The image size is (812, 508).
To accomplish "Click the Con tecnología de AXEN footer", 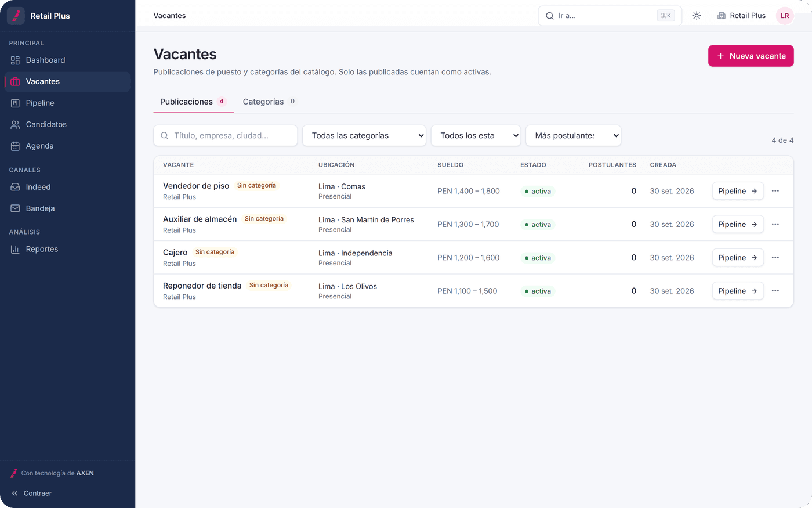I will click(52, 473).
